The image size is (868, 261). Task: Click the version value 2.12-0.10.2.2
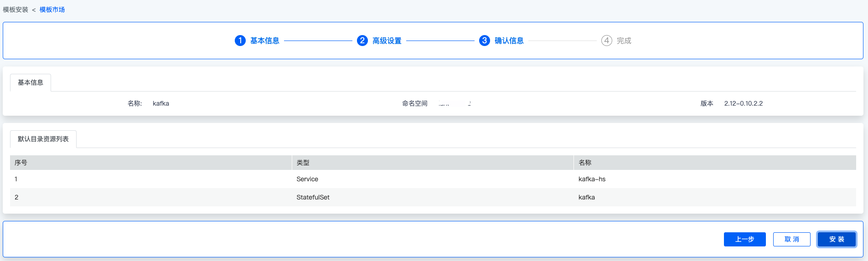[x=743, y=103]
